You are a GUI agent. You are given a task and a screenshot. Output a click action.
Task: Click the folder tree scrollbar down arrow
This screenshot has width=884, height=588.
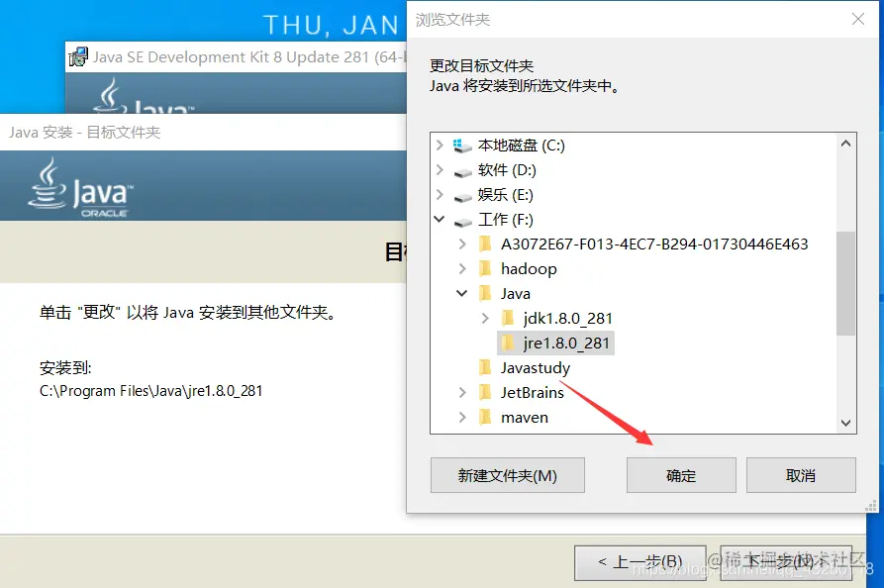[845, 423]
